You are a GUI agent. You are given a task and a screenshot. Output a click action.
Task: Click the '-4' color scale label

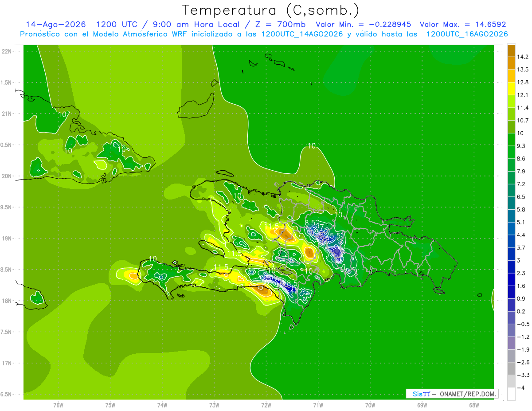(521, 388)
